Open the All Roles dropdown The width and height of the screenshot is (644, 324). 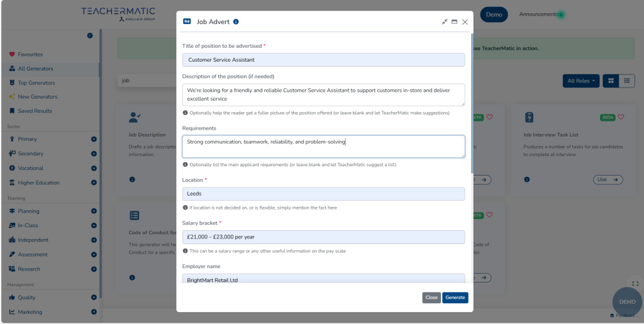[x=580, y=81]
